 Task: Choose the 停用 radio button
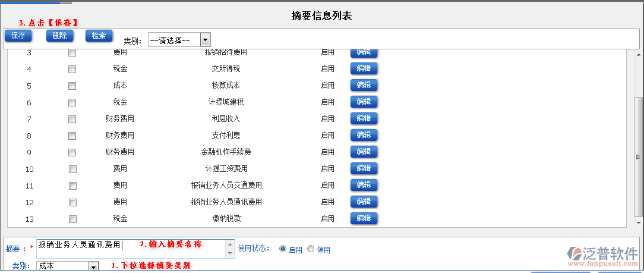(311, 249)
